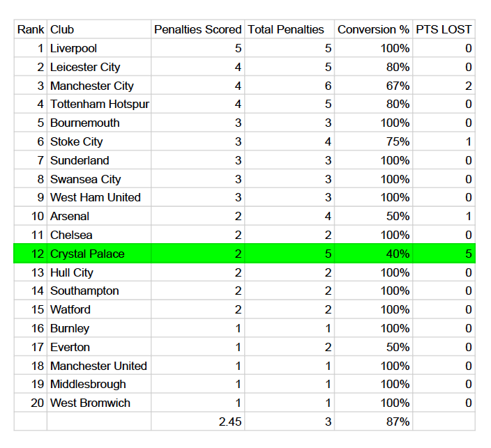The image size is (491, 448).
Task: Click the Conversion % header cell
Action: [x=373, y=29]
